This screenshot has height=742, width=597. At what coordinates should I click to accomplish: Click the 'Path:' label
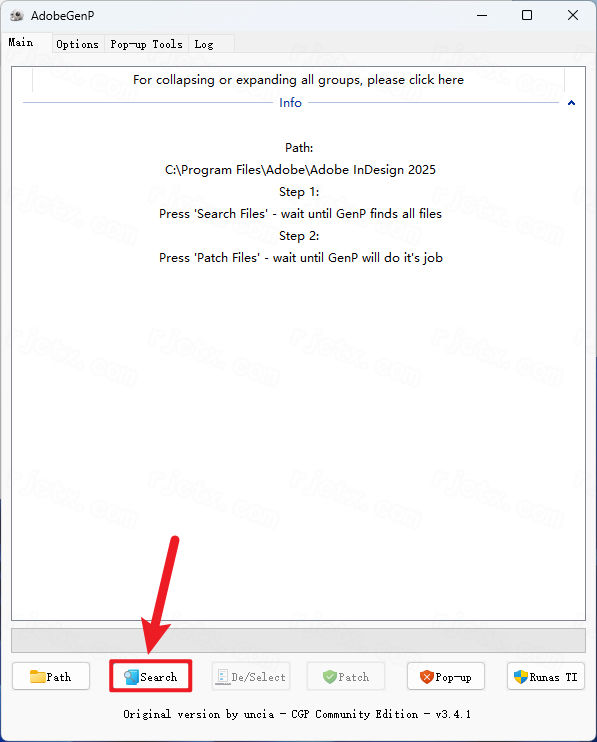[299, 148]
